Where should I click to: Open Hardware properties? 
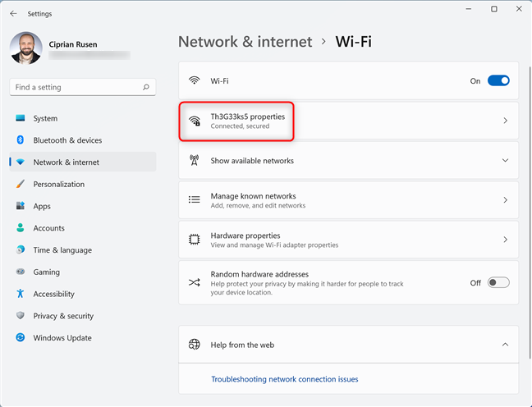[x=348, y=240]
